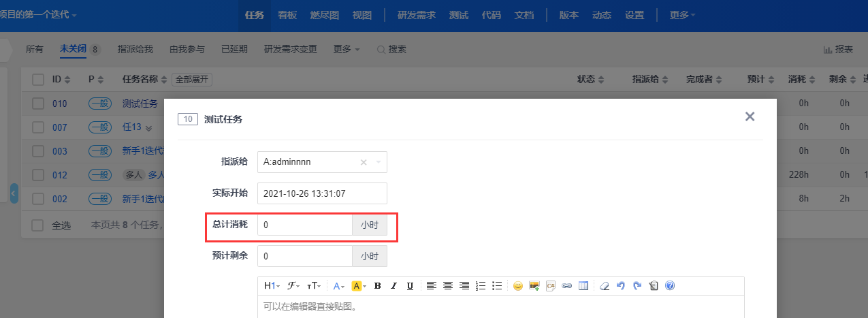The image size is (868, 318).
Task: Toggle italic formatting in editor
Action: (x=393, y=286)
